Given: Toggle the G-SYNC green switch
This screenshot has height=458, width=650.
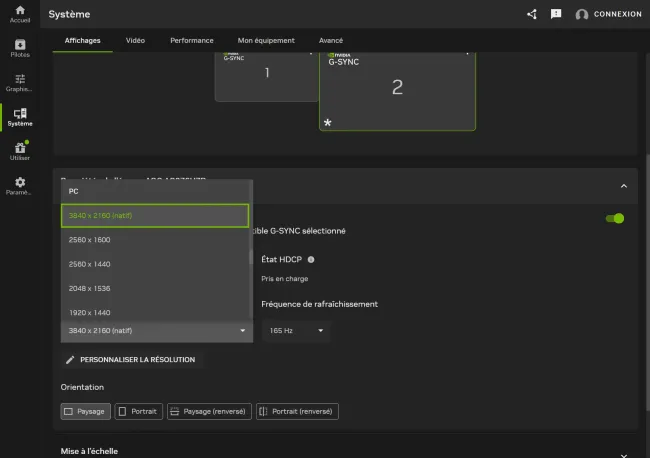Looking at the screenshot, I should pos(614,218).
